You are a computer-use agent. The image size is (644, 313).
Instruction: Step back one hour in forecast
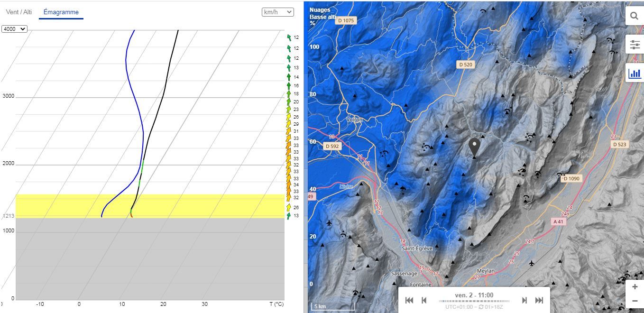pyautogui.click(x=424, y=300)
